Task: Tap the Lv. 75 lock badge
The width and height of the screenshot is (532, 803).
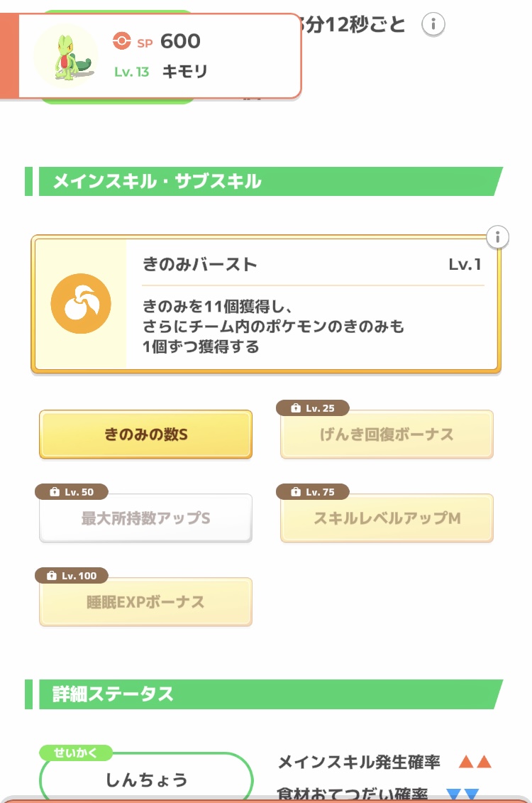Action: coord(313,491)
